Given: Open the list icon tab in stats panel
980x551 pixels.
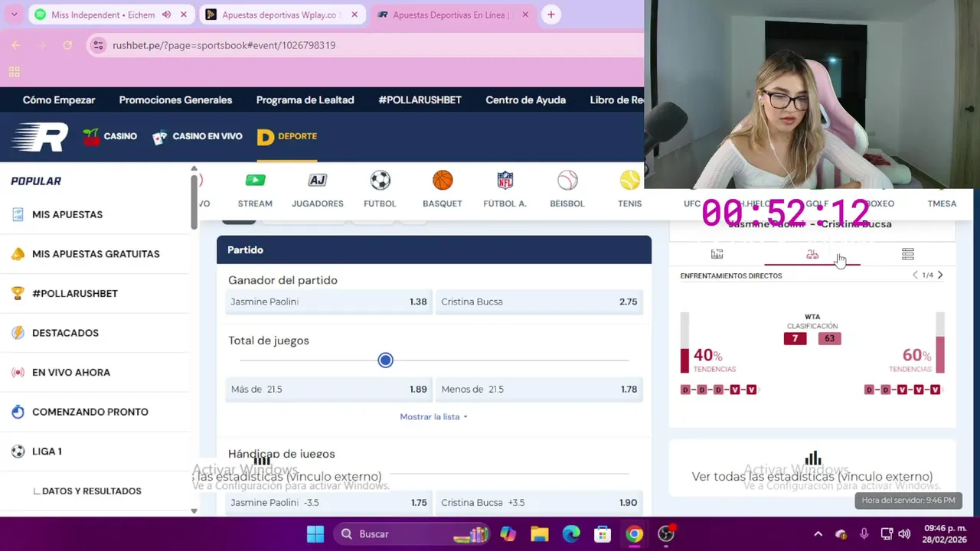Looking at the screenshot, I should click(x=908, y=254).
